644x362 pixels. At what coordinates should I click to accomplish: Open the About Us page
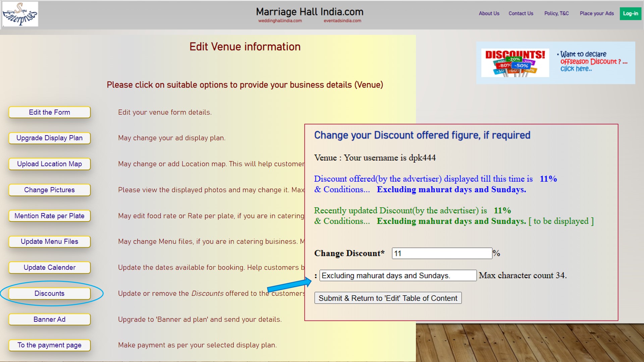point(489,13)
